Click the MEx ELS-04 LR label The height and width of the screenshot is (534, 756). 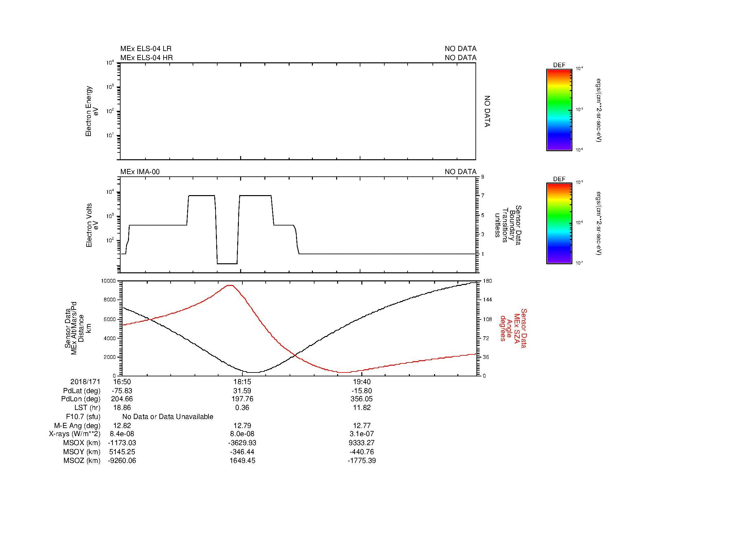146,49
